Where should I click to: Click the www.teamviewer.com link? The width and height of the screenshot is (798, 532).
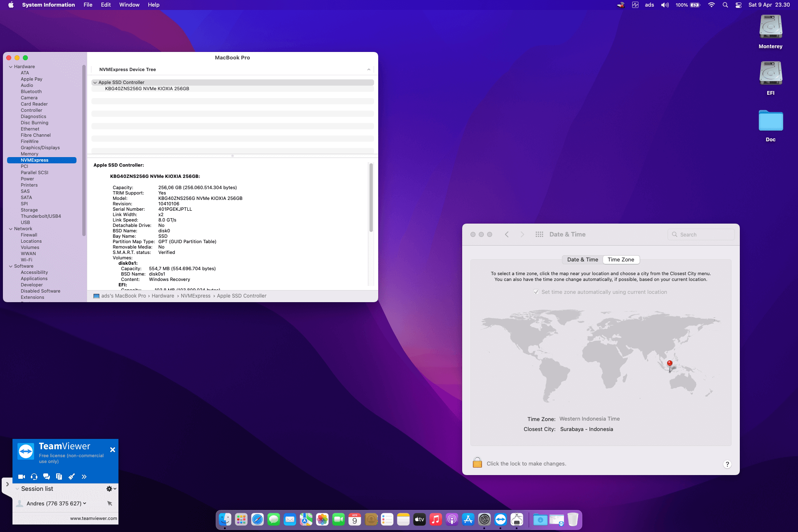[94, 518]
